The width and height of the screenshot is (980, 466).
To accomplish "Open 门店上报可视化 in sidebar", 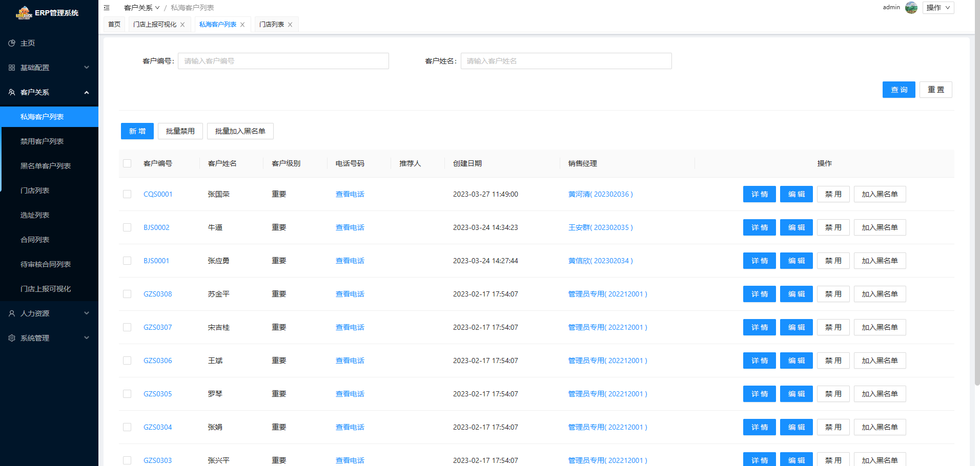I will (x=49, y=289).
